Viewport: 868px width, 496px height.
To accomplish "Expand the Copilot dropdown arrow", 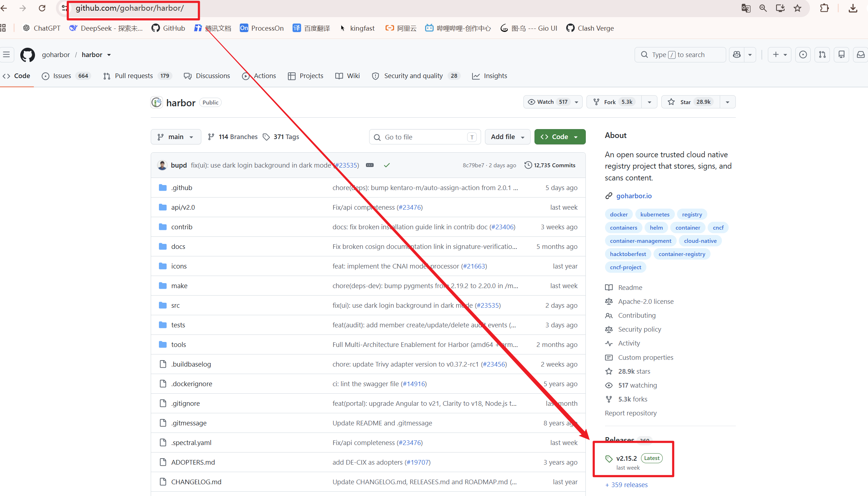I will coord(750,55).
